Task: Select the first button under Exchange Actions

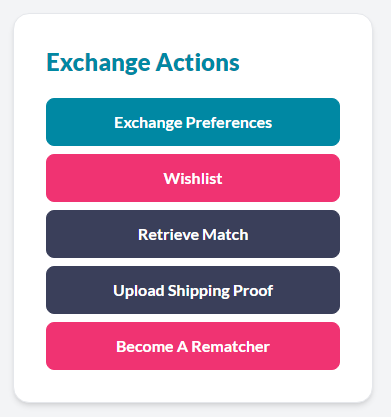Action: (x=193, y=122)
